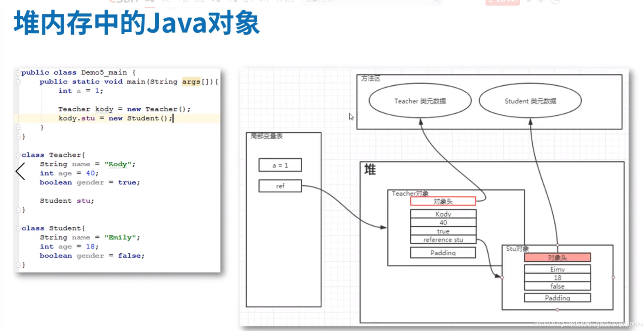Select the Teacher 类元数据 ellipse
Image resolution: width=644 pixels, height=331 pixels.
420,101
